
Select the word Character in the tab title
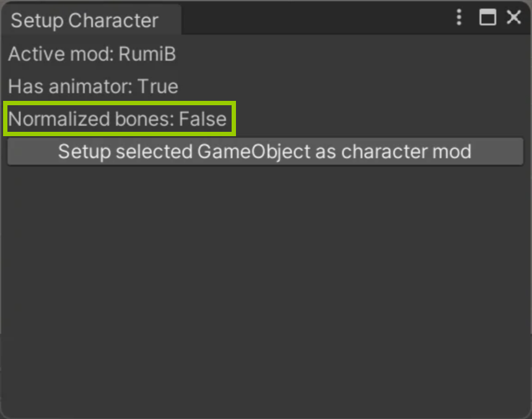tap(113, 20)
